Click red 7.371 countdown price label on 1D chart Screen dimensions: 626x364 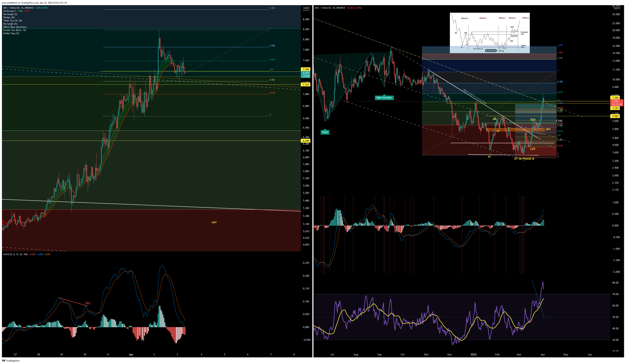click(x=617, y=103)
